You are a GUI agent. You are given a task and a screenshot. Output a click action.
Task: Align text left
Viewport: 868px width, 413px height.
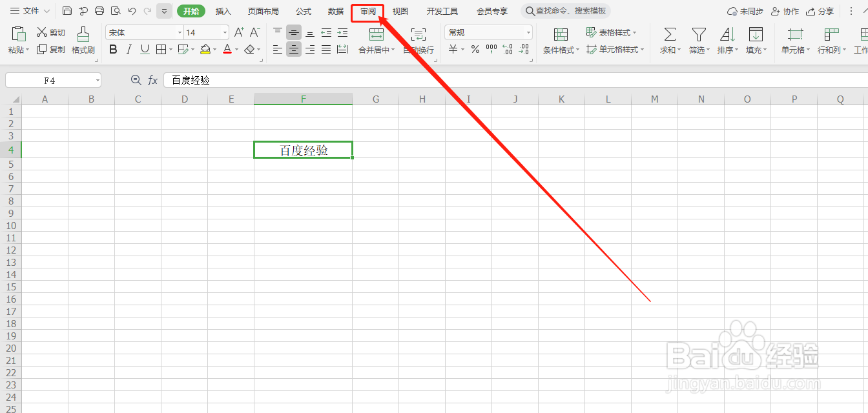tap(278, 49)
